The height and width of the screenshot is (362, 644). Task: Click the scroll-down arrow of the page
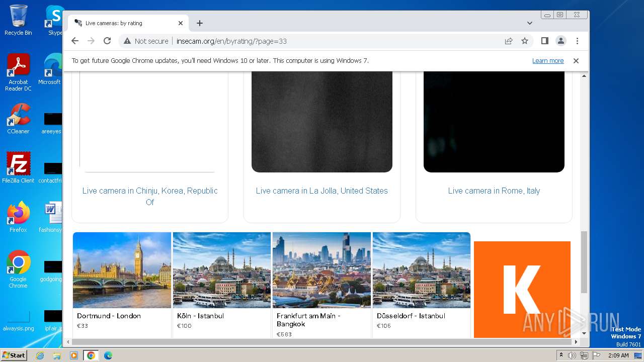point(584,333)
